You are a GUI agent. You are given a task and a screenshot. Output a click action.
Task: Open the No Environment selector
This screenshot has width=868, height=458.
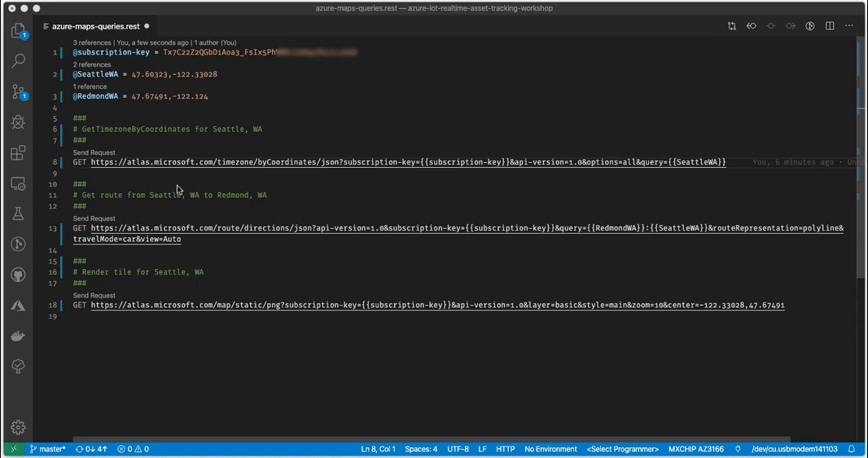click(550, 449)
